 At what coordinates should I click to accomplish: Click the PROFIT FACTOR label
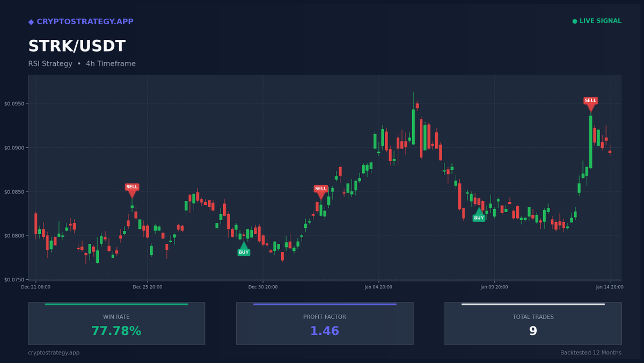click(325, 317)
